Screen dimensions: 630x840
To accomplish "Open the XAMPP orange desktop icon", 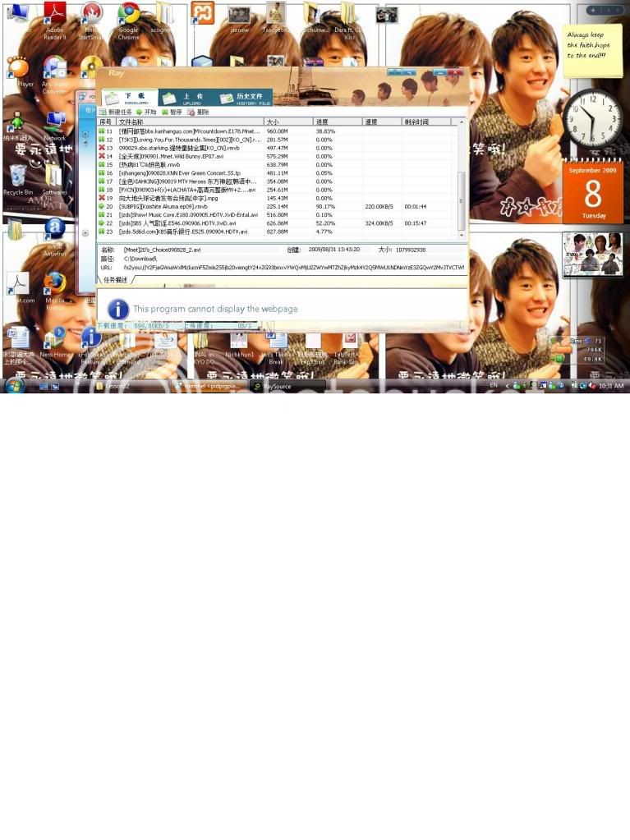I will (x=202, y=13).
